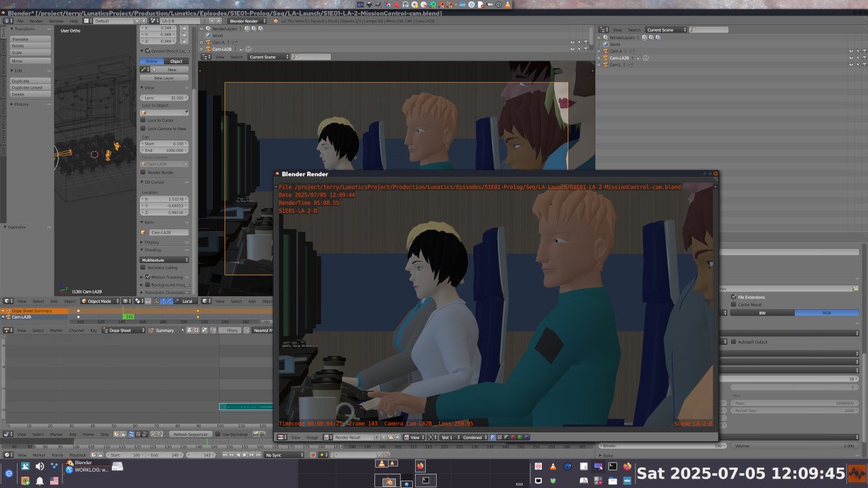Screen dimensions: 868x488
Task: Select the RGB color mode button
Action: click(x=826, y=313)
